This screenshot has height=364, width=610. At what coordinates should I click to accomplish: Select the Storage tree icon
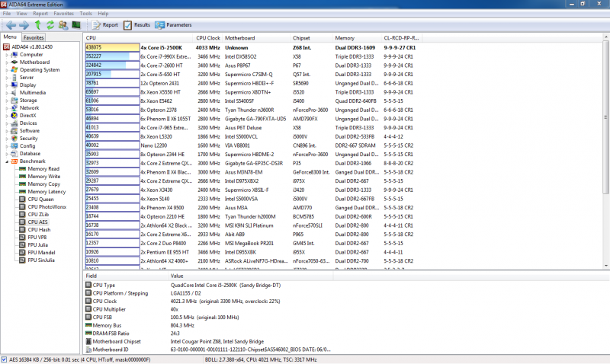coord(14,101)
